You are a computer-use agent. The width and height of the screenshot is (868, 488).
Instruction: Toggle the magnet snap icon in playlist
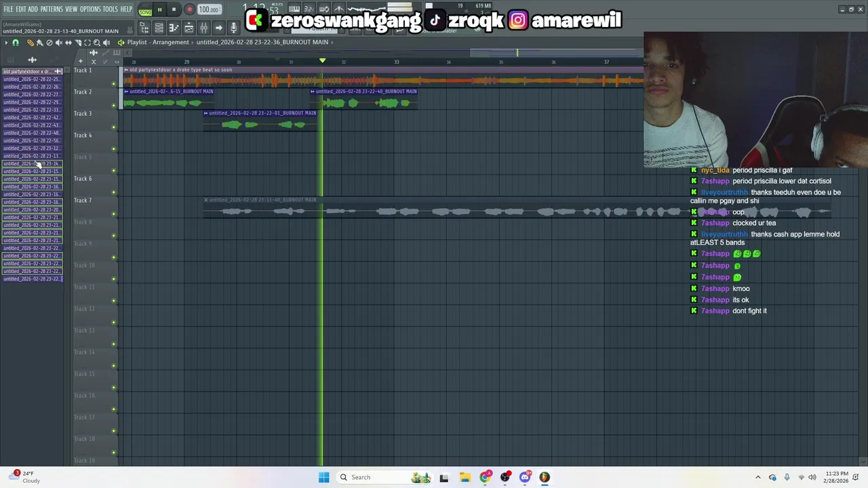(16, 42)
